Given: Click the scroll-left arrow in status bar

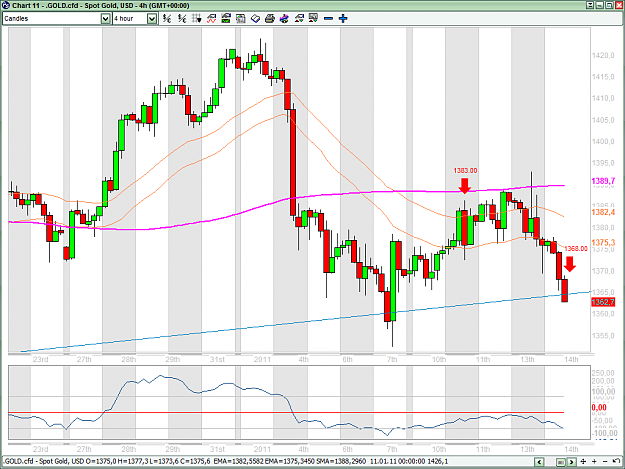Looking at the screenshot, I should click(x=539, y=462).
